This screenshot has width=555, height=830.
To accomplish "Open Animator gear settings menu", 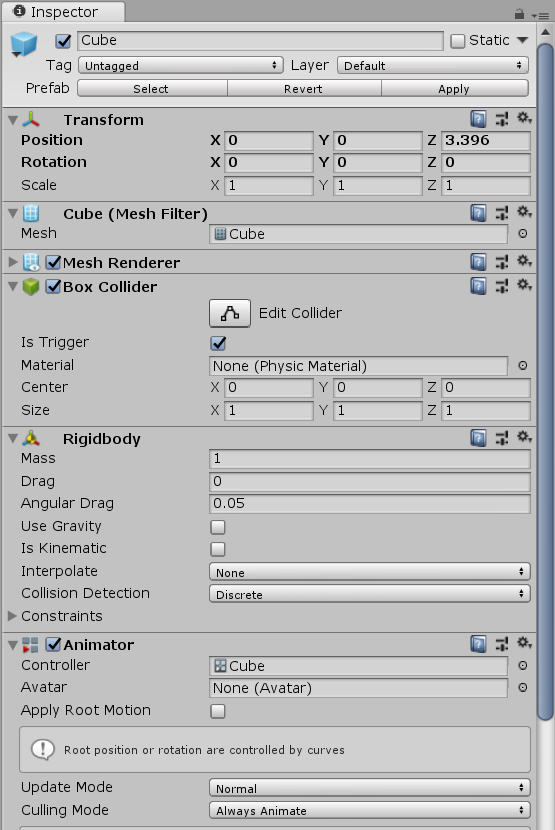I will [x=524, y=643].
